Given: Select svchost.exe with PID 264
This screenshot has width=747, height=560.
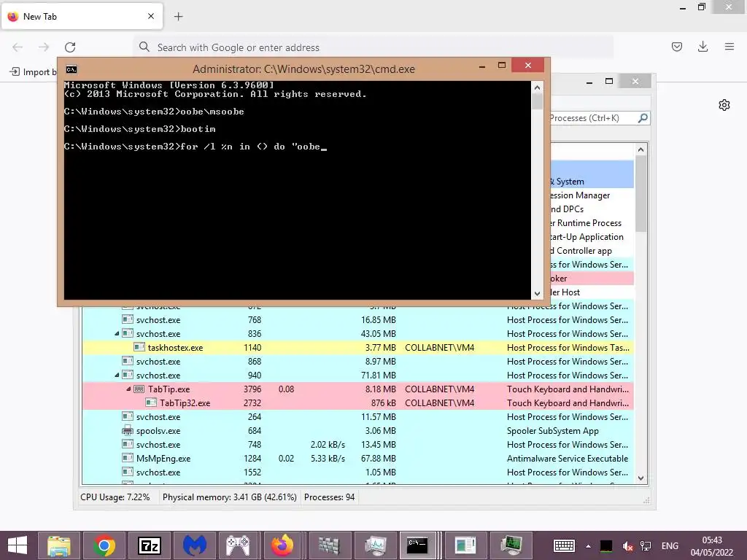Looking at the screenshot, I should [358, 416].
